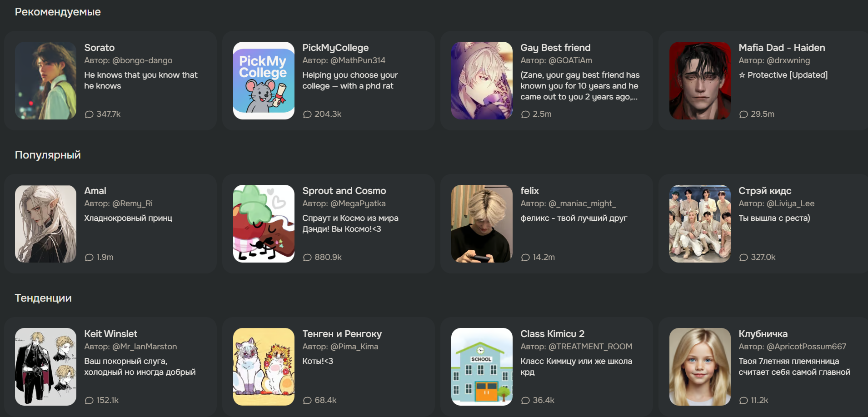Click the chat icon next to 880.9k
Screen dimensions: 868x417
click(307, 258)
